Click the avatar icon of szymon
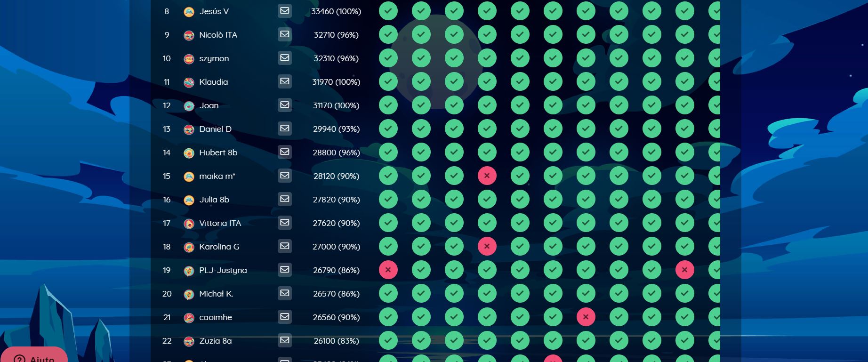 189,59
